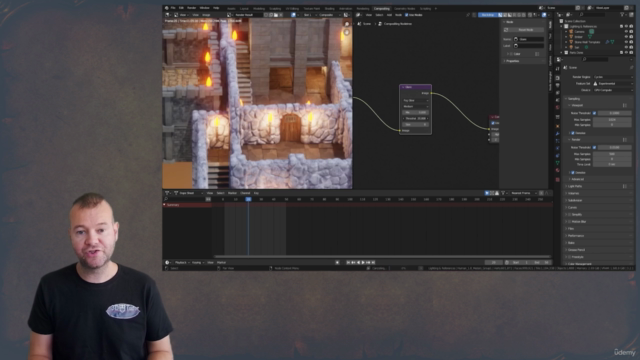Click the pin node tree icon
The height and width of the screenshot is (360, 640).
pos(468,15)
